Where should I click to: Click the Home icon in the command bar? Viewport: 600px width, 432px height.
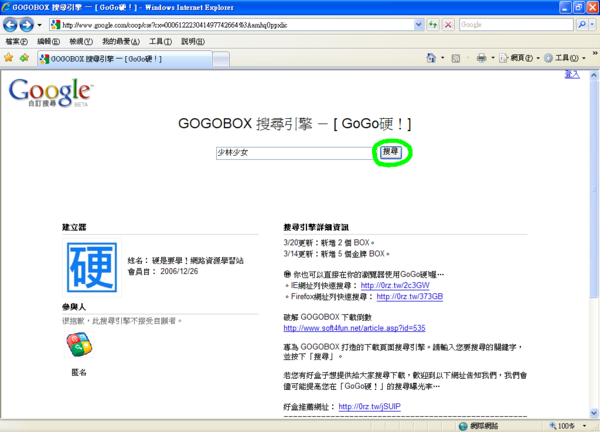(x=431, y=58)
